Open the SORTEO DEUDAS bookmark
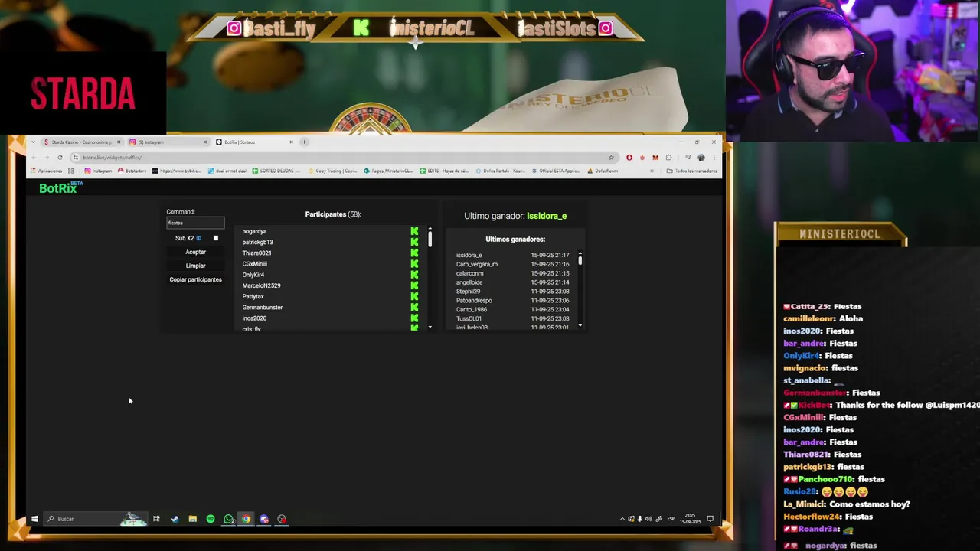This screenshot has height=551, width=980. tap(276, 171)
